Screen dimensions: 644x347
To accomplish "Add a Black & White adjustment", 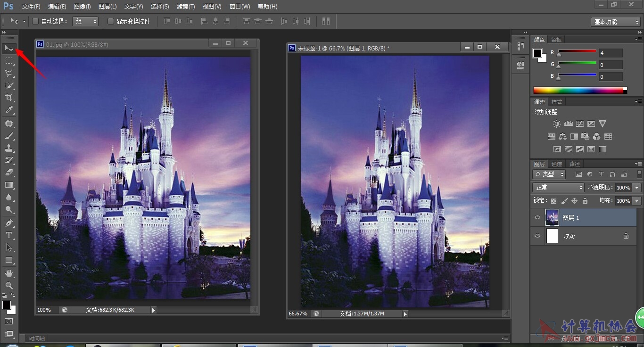I will 574,136.
